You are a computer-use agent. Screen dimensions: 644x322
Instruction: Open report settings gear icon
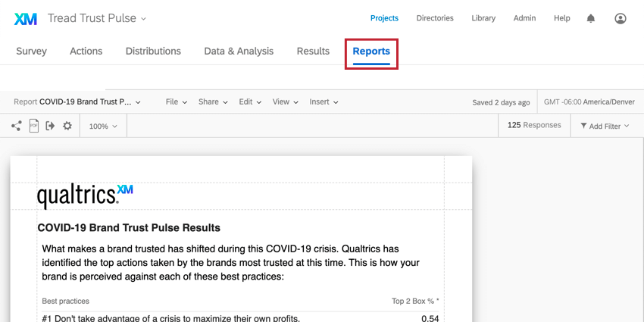[x=67, y=126]
